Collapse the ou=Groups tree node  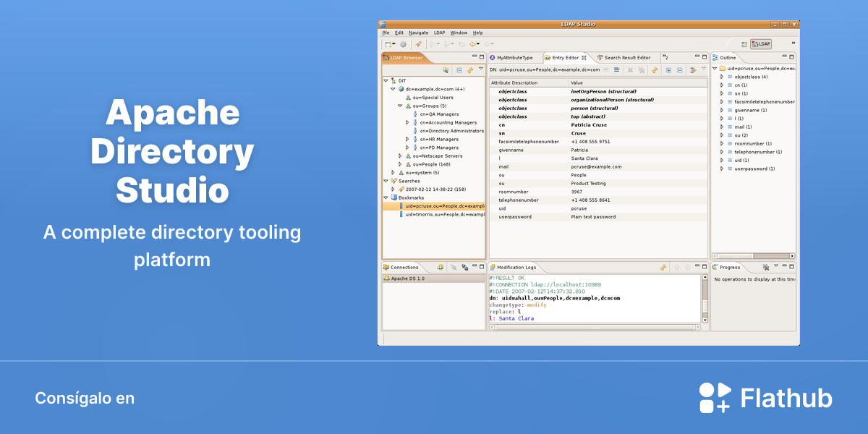pos(400,106)
